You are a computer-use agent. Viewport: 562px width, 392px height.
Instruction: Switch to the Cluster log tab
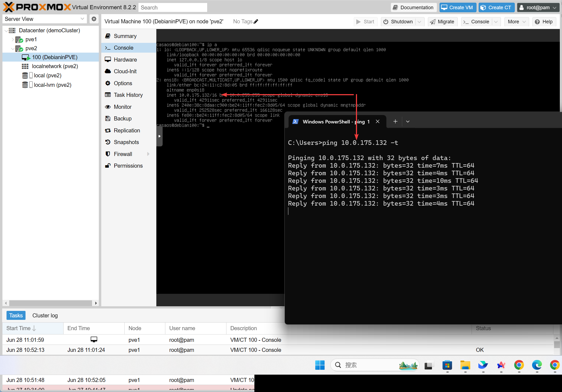[45, 315]
